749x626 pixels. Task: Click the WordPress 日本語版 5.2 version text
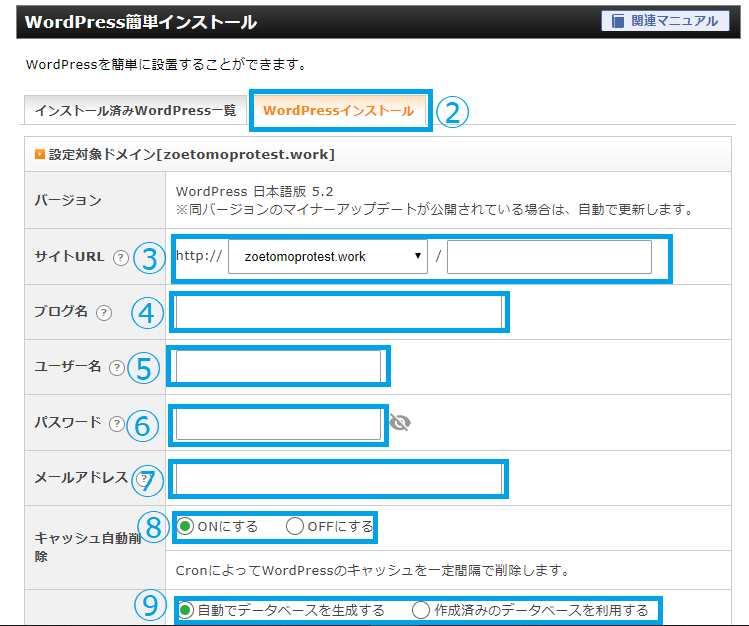click(254, 191)
